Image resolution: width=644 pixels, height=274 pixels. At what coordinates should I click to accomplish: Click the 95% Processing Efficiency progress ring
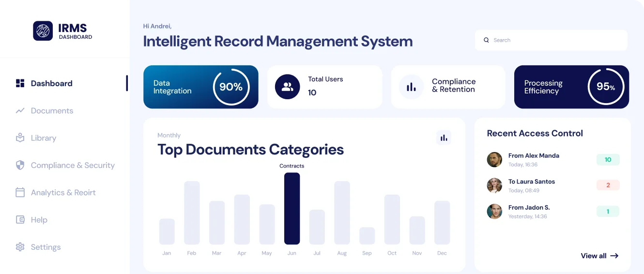[x=605, y=87]
